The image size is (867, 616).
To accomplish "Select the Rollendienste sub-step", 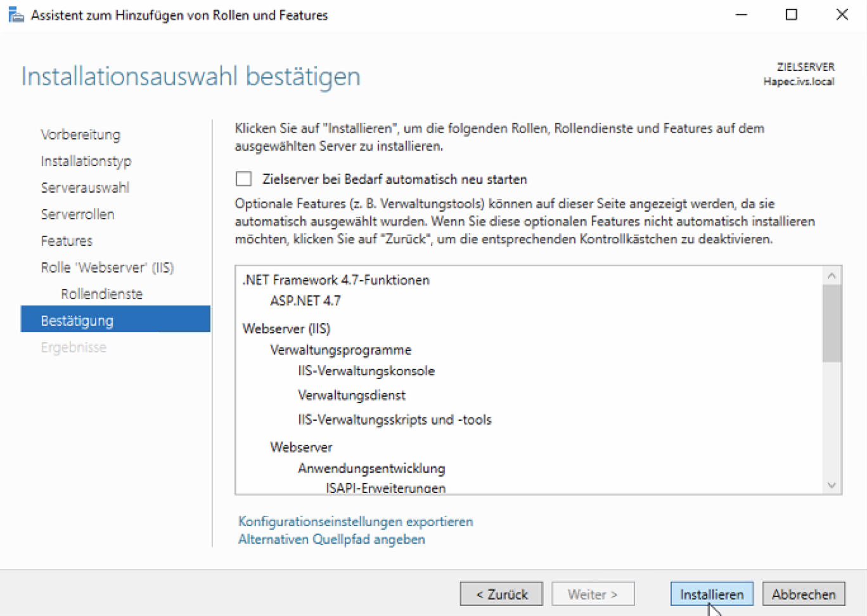I will [x=101, y=294].
